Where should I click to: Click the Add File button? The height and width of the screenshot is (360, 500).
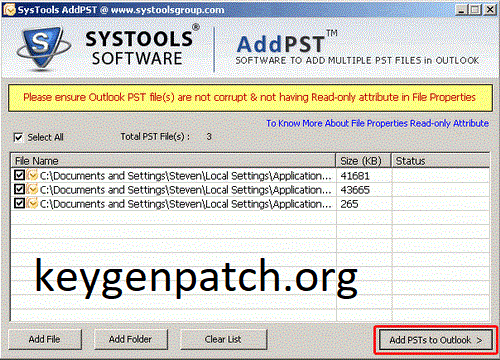pyautogui.click(x=45, y=339)
